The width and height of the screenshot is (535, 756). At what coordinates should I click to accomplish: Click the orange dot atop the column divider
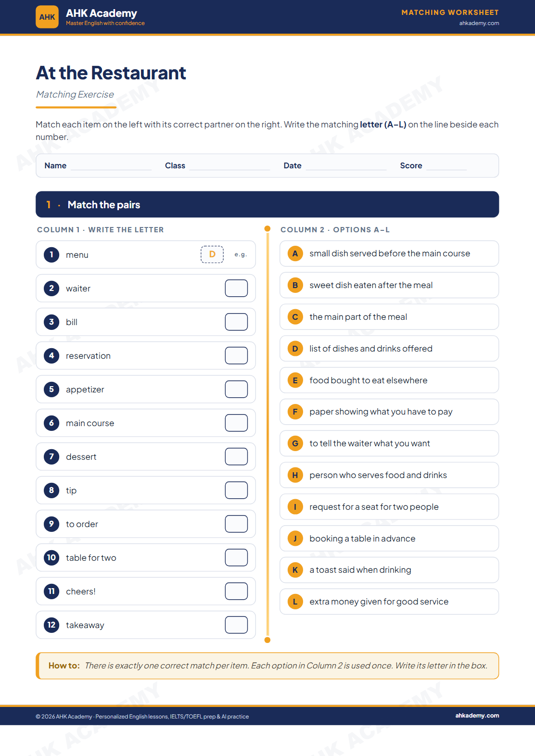point(267,229)
